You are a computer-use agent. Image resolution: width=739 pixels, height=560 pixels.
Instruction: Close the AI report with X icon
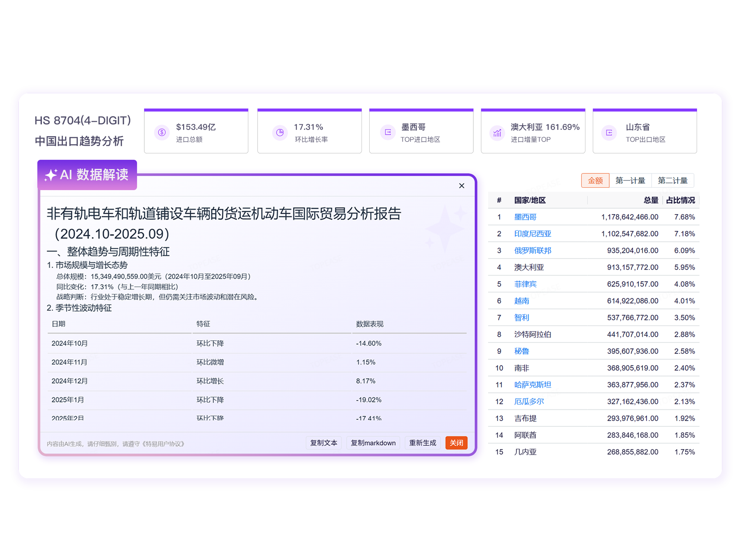pos(461,186)
